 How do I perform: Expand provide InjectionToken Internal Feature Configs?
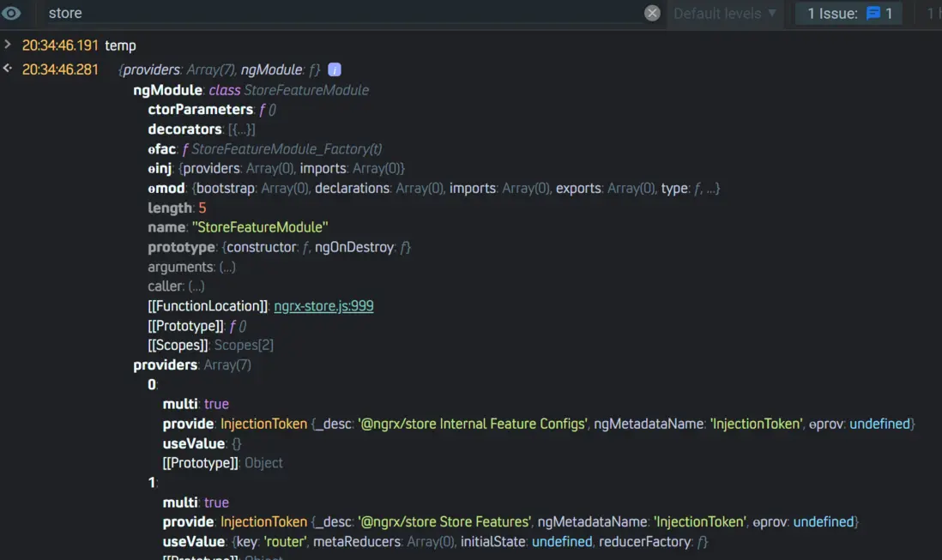pyautogui.click(x=539, y=424)
